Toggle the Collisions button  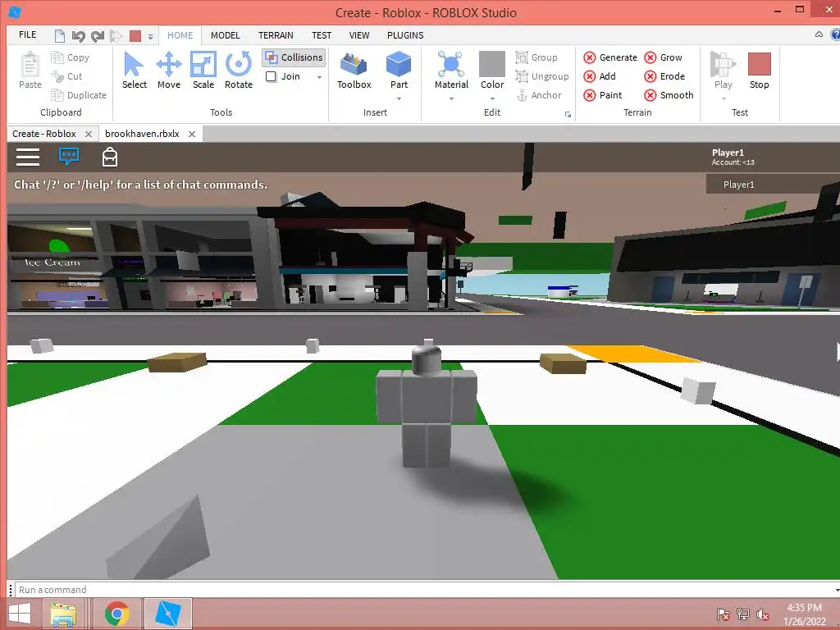tap(294, 57)
